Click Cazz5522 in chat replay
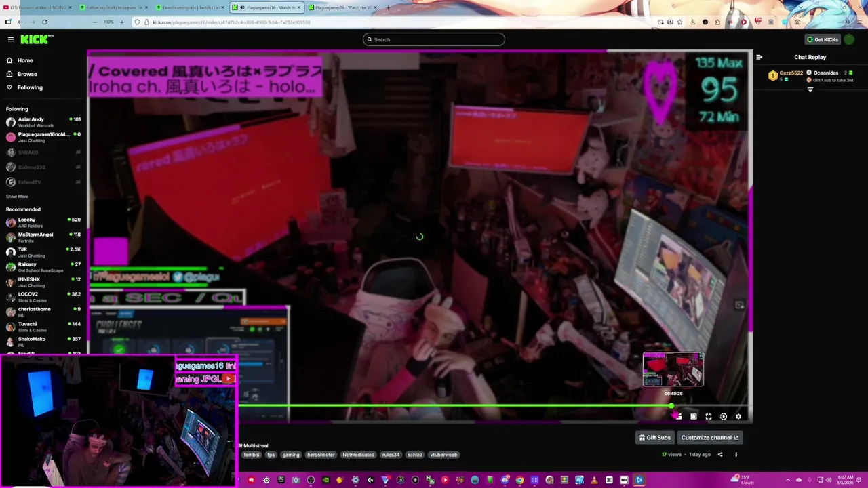The height and width of the screenshot is (488, 868). click(x=791, y=73)
